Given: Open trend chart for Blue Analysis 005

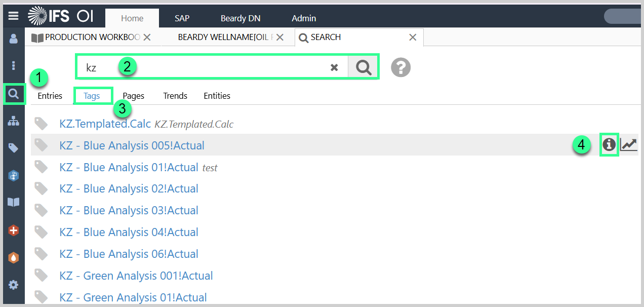Looking at the screenshot, I should point(629,145).
